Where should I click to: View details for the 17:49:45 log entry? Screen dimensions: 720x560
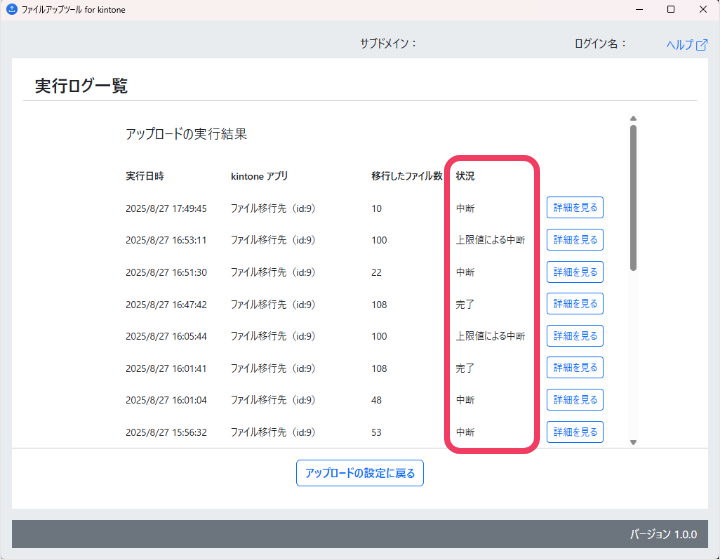[575, 207]
